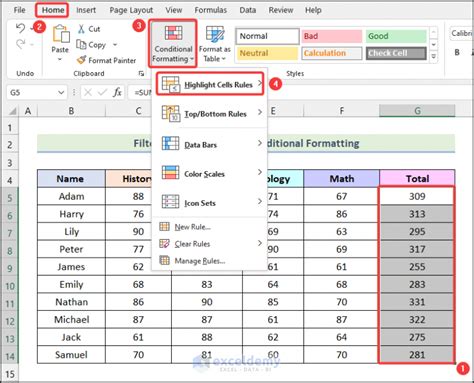474x383 pixels.
Task: Apply the Good cell style
Action: click(x=396, y=36)
